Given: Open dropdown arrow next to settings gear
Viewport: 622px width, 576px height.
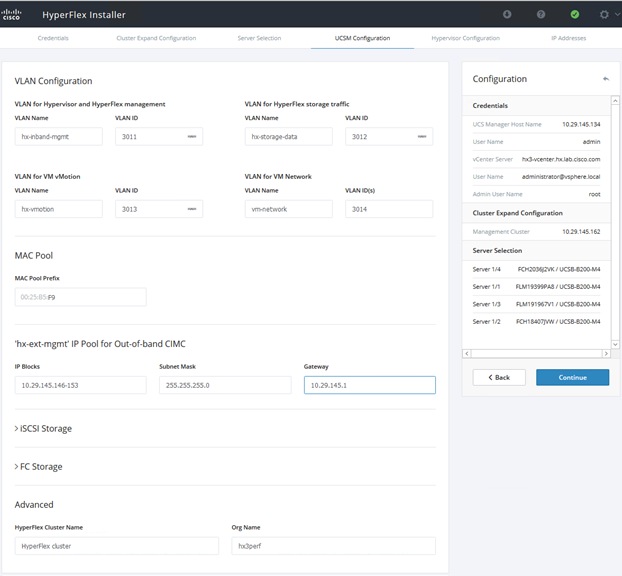Looking at the screenshot, I should tap(617, 14).
